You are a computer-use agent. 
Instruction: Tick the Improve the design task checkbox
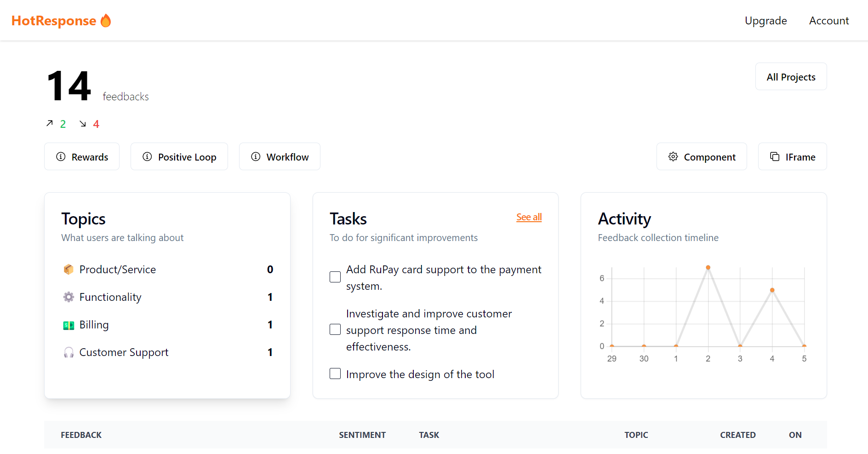click(335, 374)
